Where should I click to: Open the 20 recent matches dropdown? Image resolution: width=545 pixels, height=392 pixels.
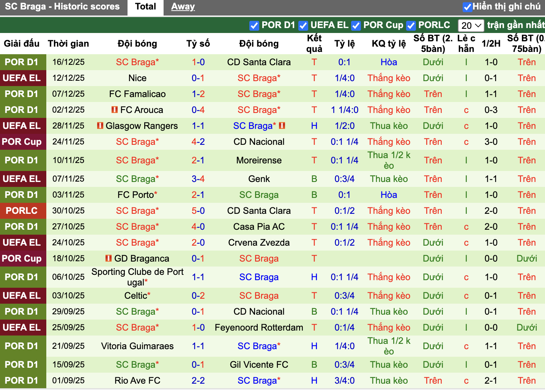pyautogui.click(x=471, y=25)
